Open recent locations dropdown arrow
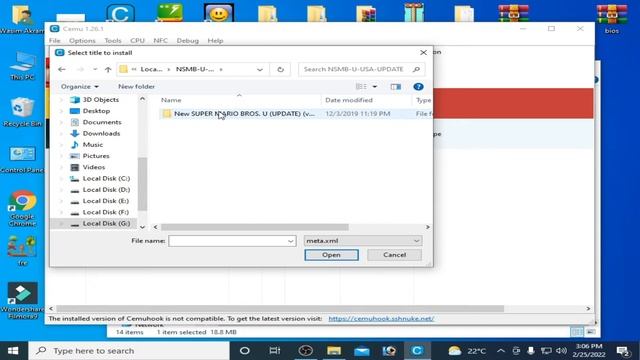The height and width of the screenshot is (360, 640). pyautogui.click(x=95, y=69)
